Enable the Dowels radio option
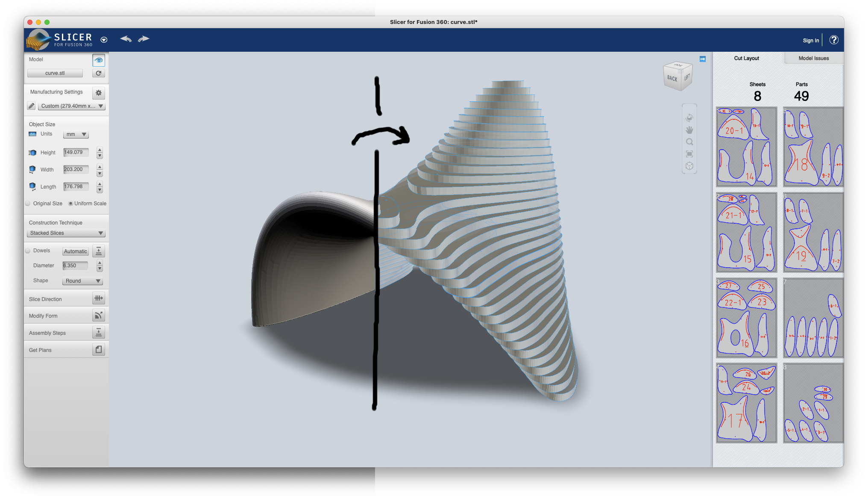The image size is (868, 499). coord(28,251)
